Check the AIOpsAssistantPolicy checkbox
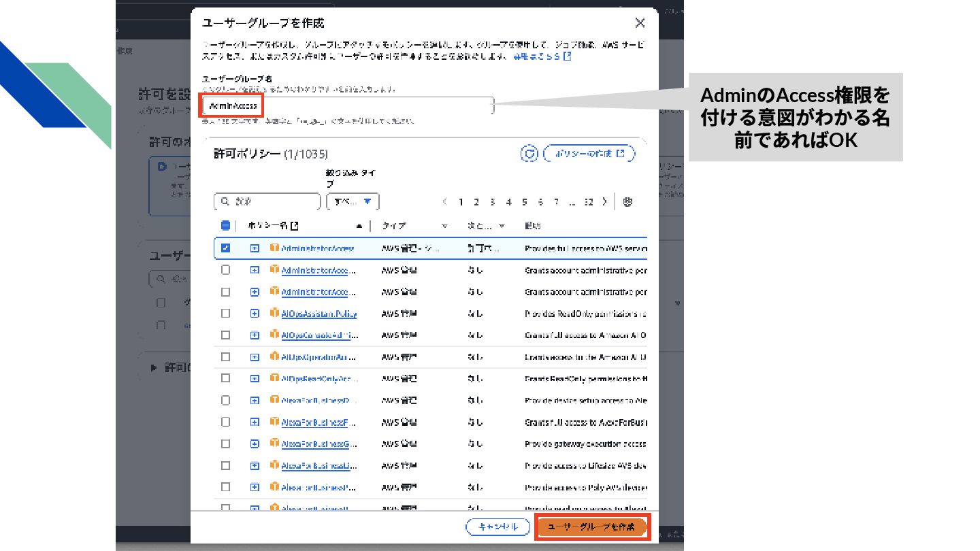 (x=226, y=313)
